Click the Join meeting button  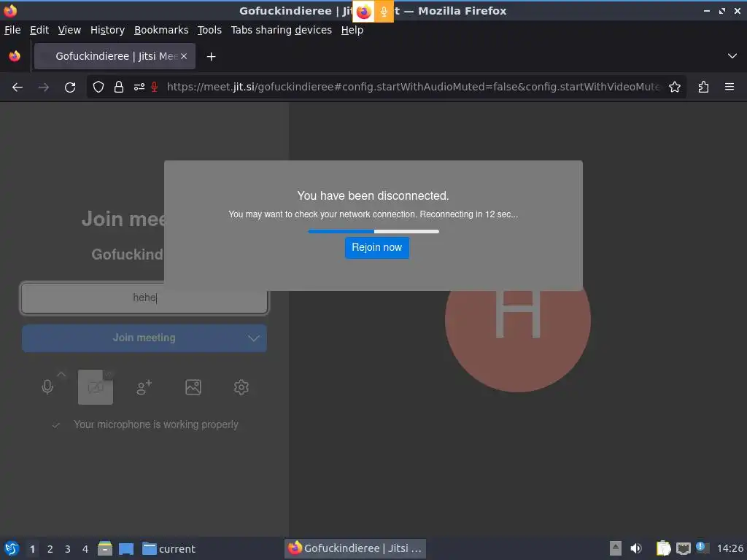(x=144, y=338)
